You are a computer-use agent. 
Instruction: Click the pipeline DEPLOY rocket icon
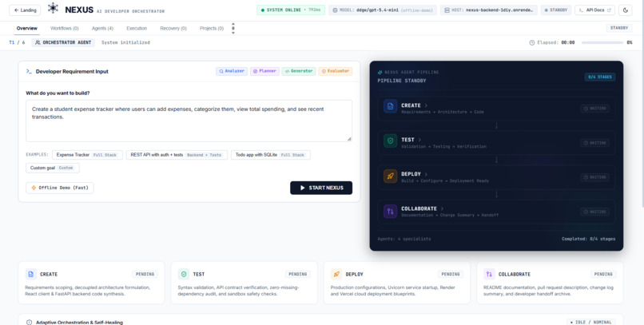pyautogui.click(x=390, y=176)
